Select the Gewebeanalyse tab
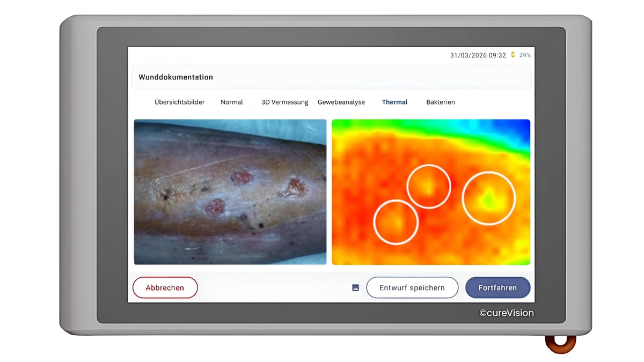Image resolution: width=644 pixels, height=362 pixels. pos(341,102)
